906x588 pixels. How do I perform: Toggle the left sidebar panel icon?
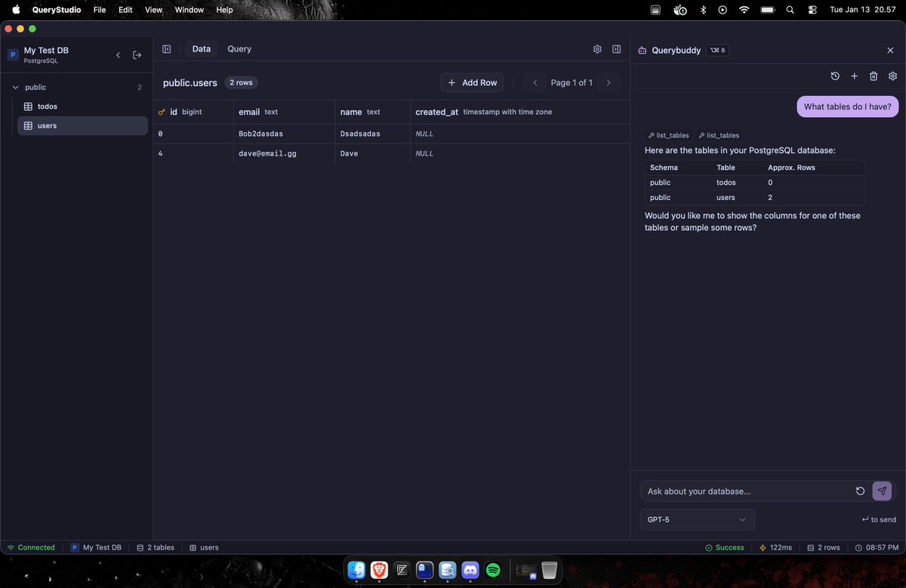tap(167, 49)
